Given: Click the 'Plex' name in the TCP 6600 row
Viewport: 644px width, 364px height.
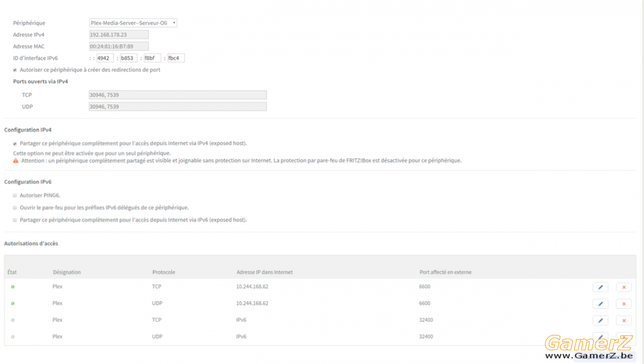Looking at the screenshot, I should [57, 287].
